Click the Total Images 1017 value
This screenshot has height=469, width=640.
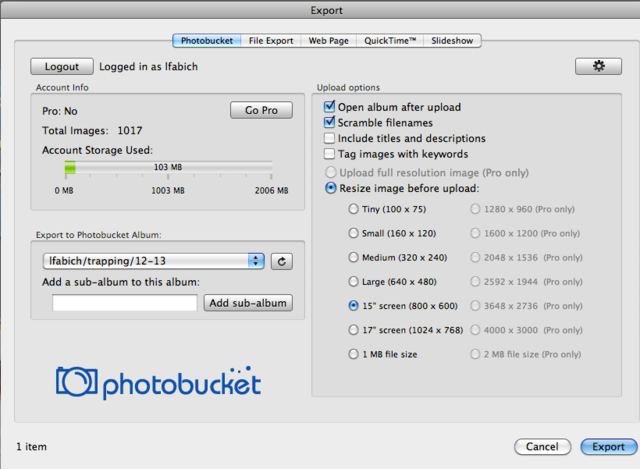tap(130, 131)
